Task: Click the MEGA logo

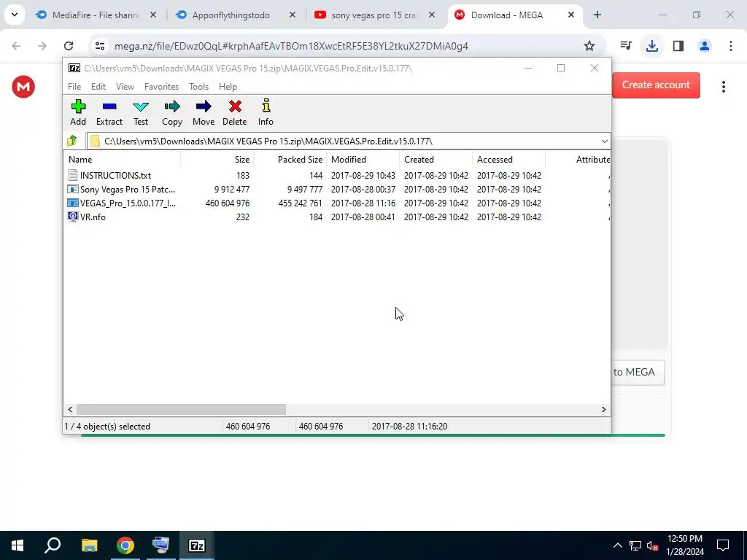Action: (23, 87)
